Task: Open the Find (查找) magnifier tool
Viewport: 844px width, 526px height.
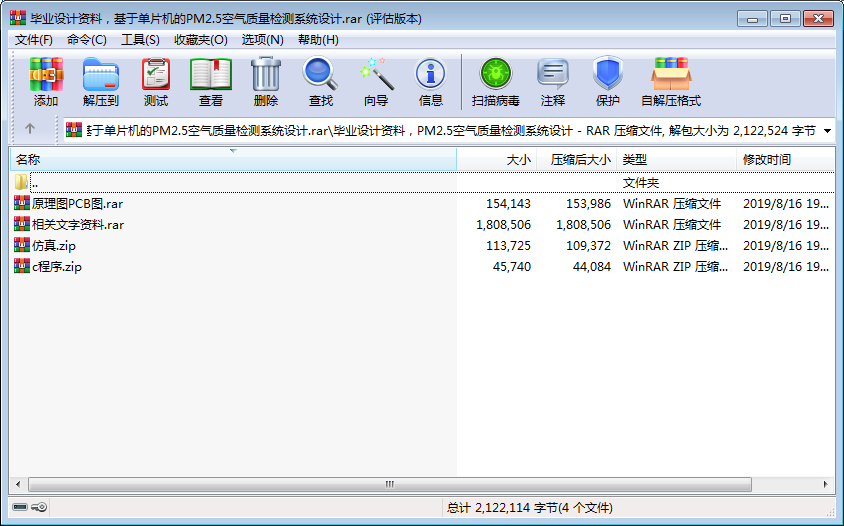Action: pyautogui.click(x=320, y=74)
